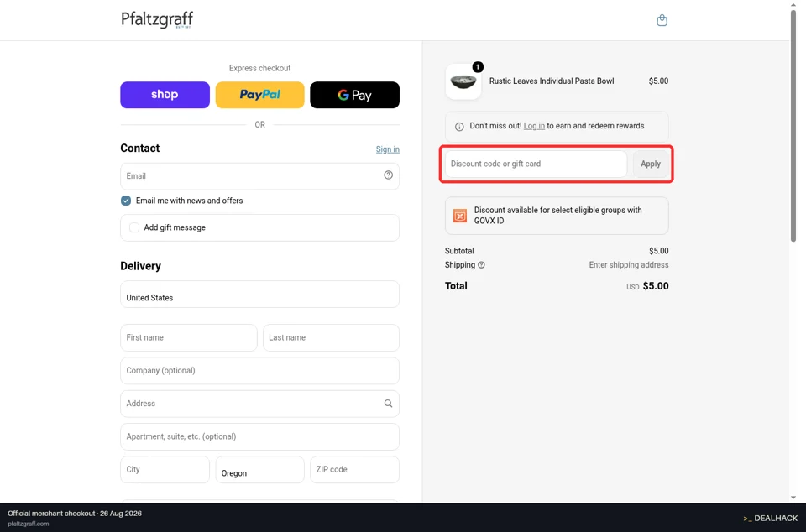Screen dimensions: 806x532
Task: Click the scrollbar down arrow
Action: point(793,498)
